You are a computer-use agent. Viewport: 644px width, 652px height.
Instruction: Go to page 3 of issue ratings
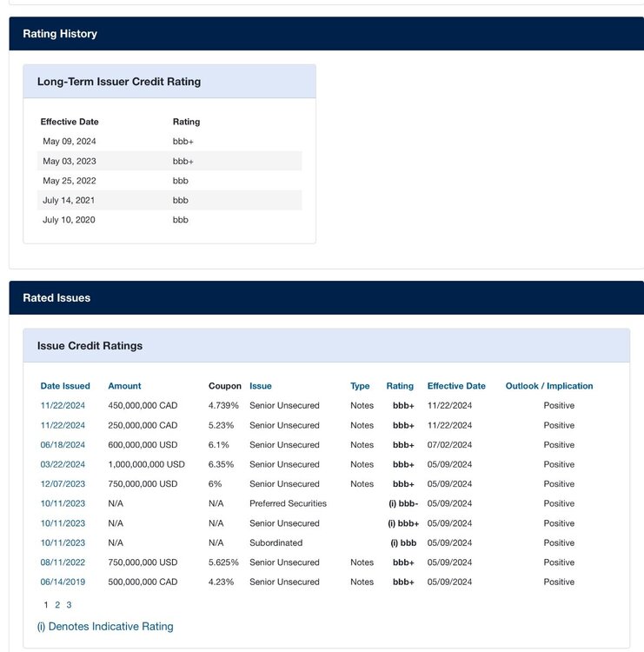point(69,605)
